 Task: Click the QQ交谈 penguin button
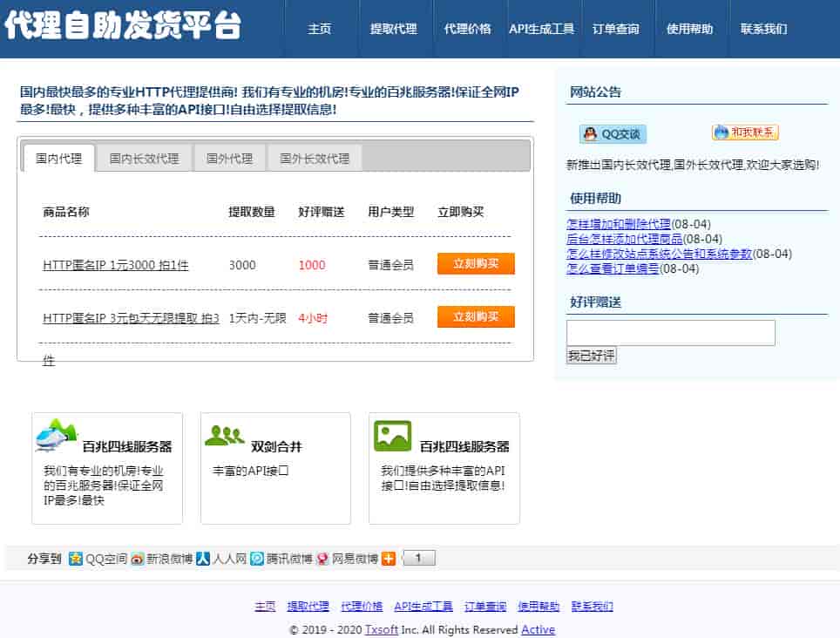point(613,133)
